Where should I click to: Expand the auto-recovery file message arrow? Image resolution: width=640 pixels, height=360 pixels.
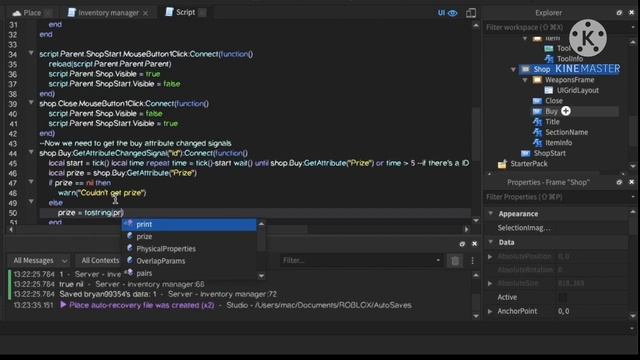click(x=63, y=304)
